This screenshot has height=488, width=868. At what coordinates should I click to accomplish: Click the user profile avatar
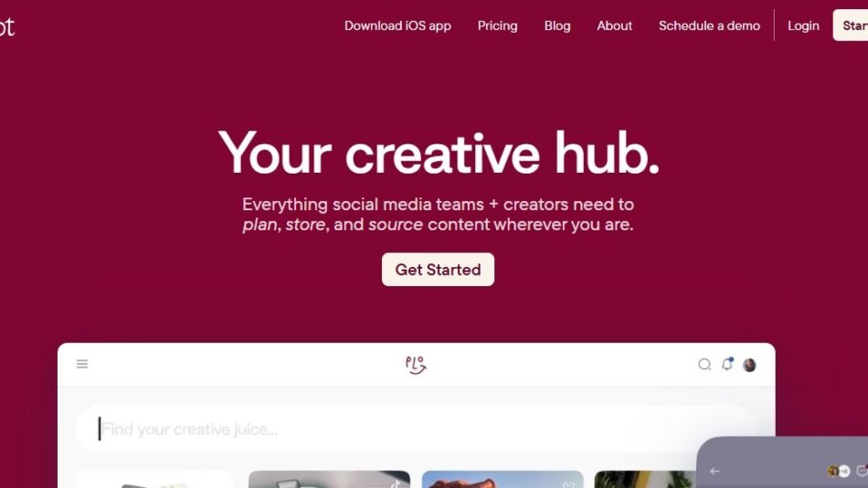tap(749, 365)
